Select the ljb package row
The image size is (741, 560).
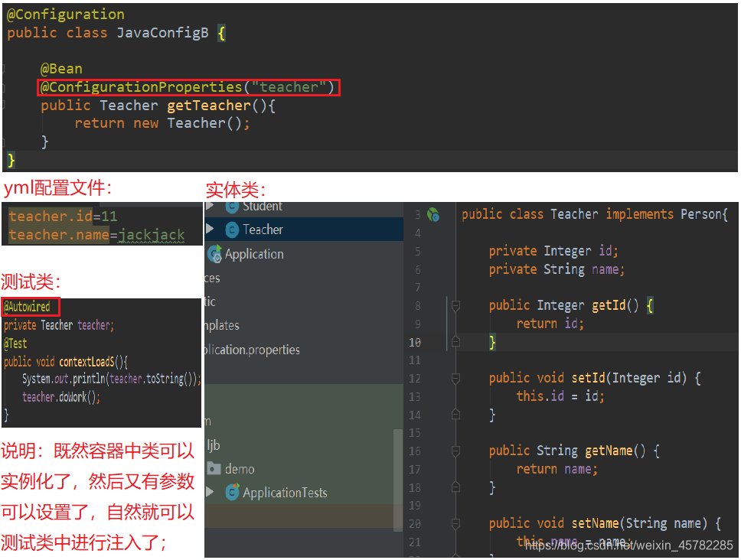click(214, 445)
